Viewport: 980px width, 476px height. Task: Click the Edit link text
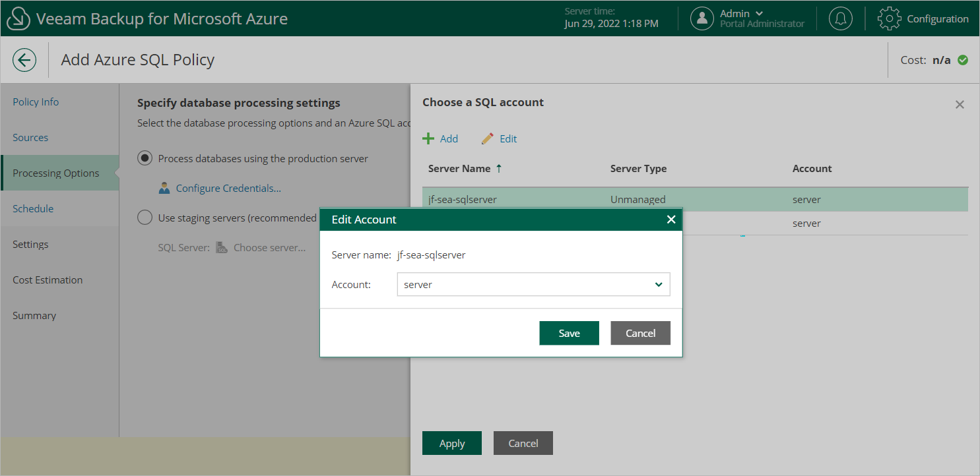coord(508,138)
